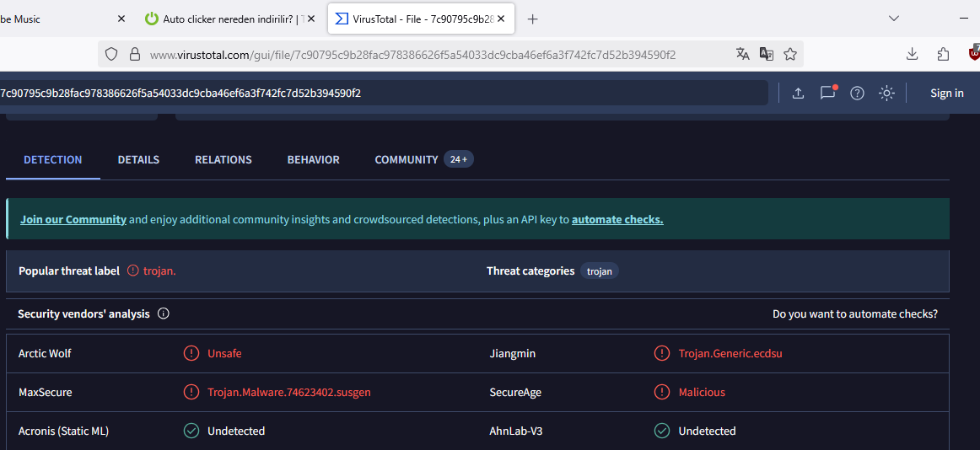The image size is (980, 450).
Task: Click the 24+ community count badge
Action: tap(459, 160)
